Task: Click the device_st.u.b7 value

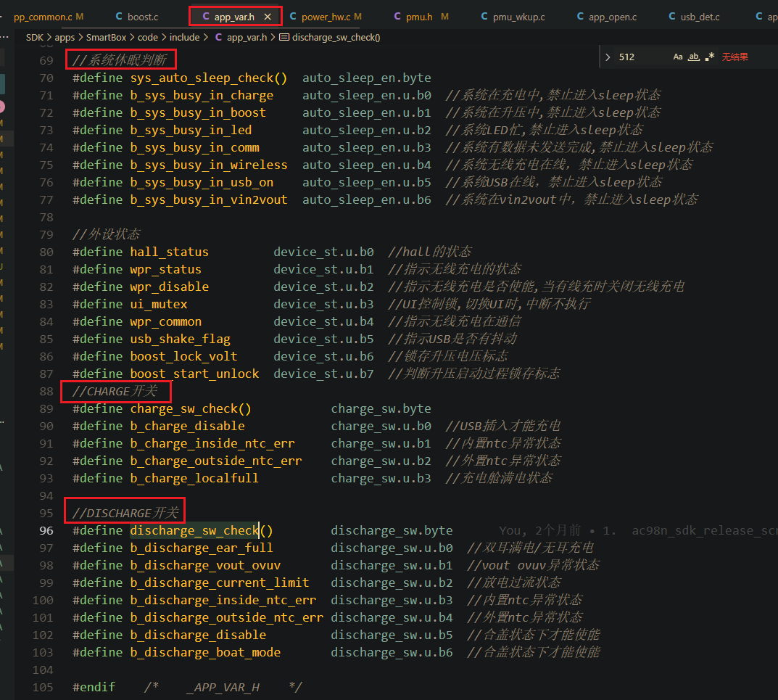Action: 323,374
